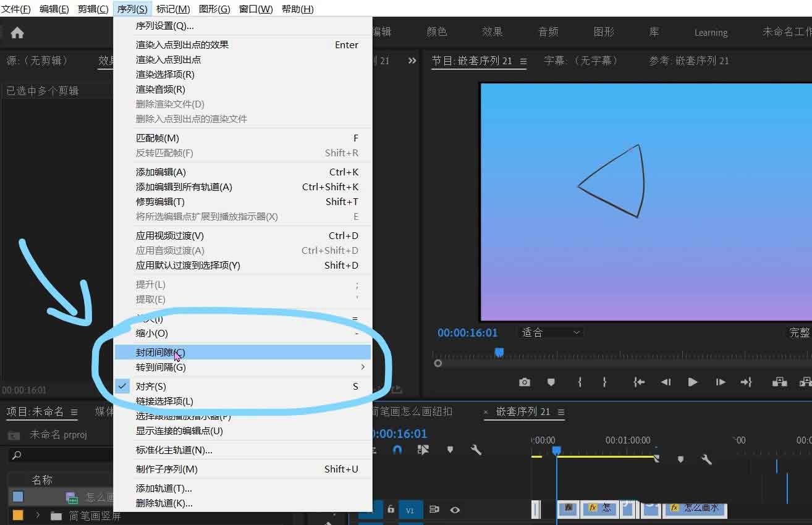Screen dimensions: 812x525
Task: Show hidden source panel tabs with double arrow
Action: [412, 61]
